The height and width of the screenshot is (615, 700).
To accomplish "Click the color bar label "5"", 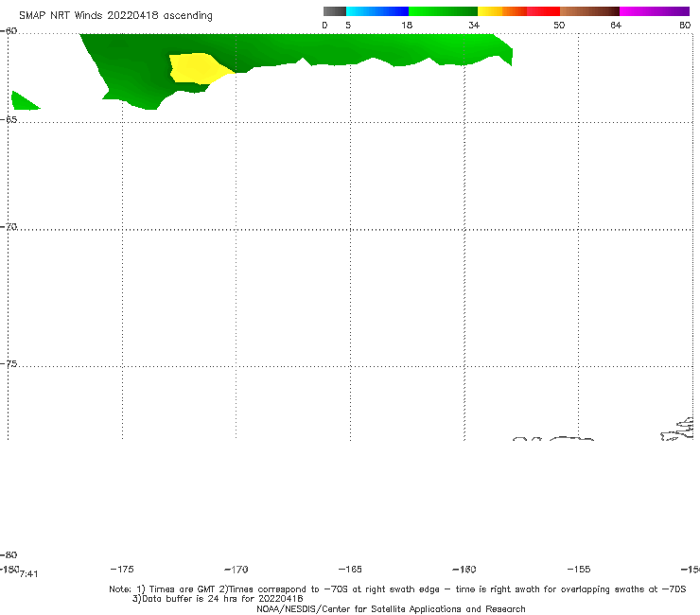I will click(348, 25).
